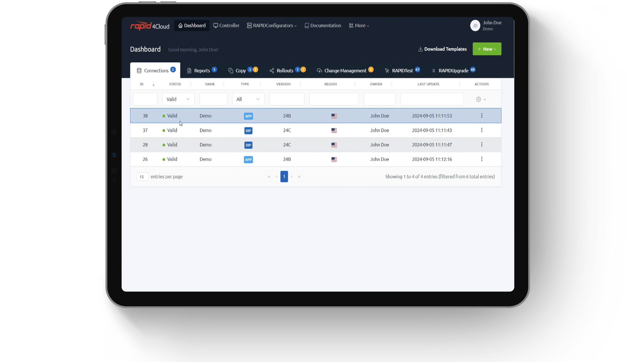Click the RAPIDUpgrade badge showing 49

coord(473,70)
